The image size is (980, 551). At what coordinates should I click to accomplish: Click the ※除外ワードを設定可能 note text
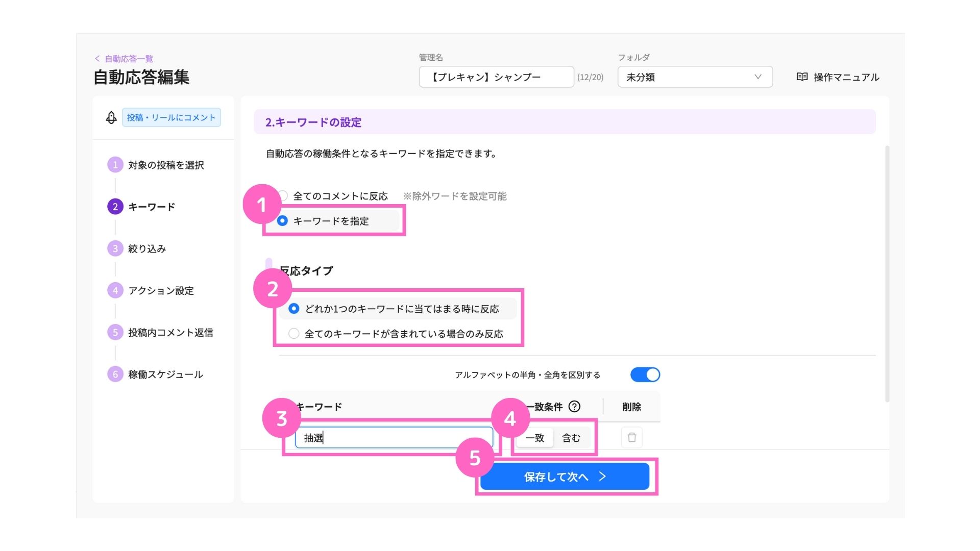coord(455,196)
